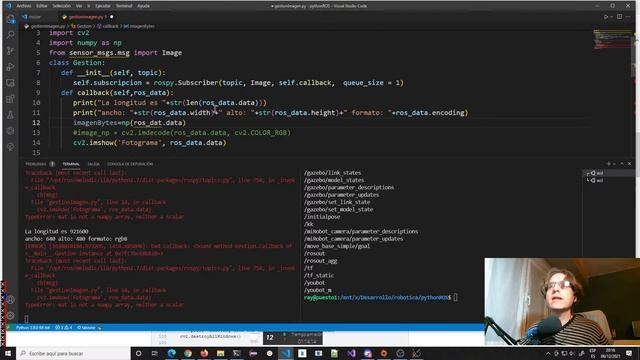Open the Selección menu

click(62, 6)
